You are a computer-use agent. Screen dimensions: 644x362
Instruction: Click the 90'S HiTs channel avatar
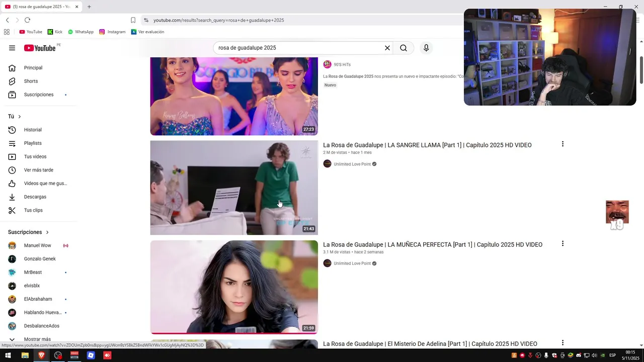coord(327,64)
